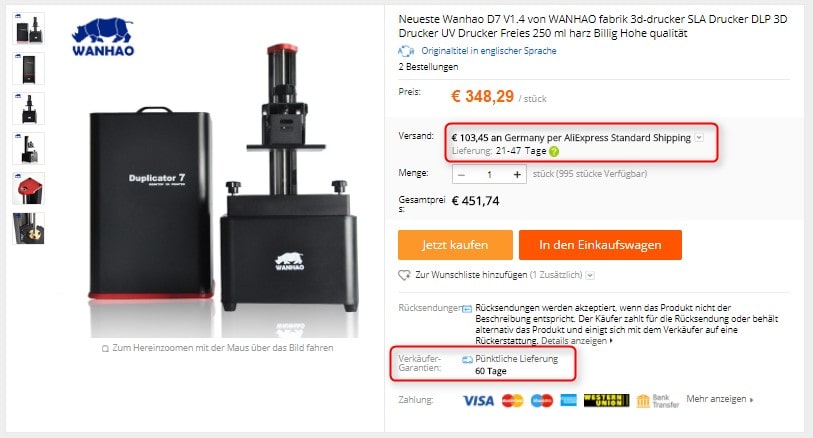Click the Visa payment logo
813x438 pixels.
(x=478, y=400)
